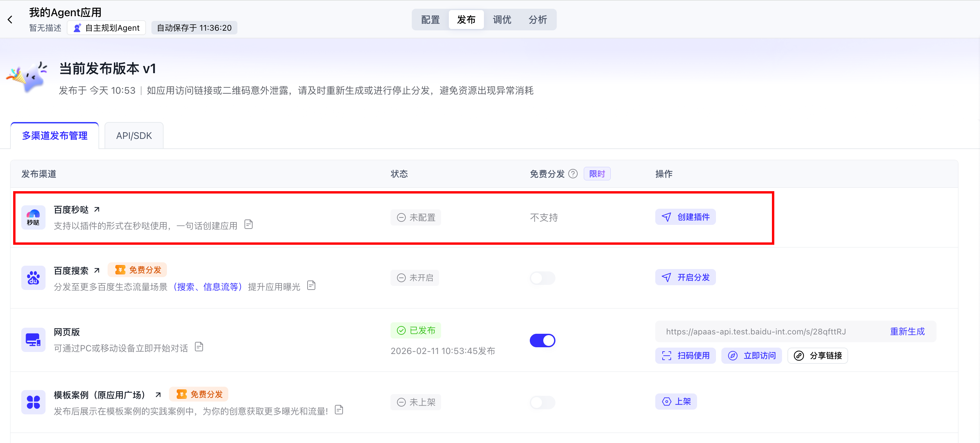Click the back arrow icon
The height and width of the screenshot is (443, 980).
[10, 20]
